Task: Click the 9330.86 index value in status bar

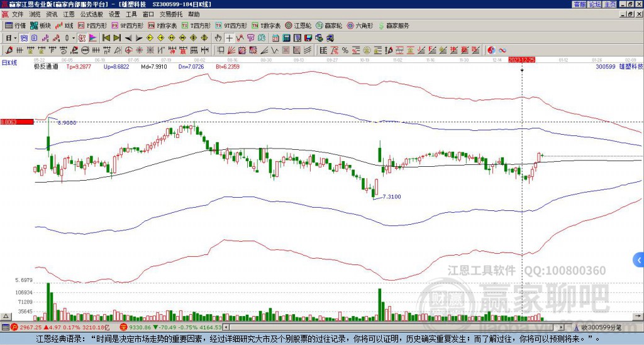Action: (x=140, y=327)
